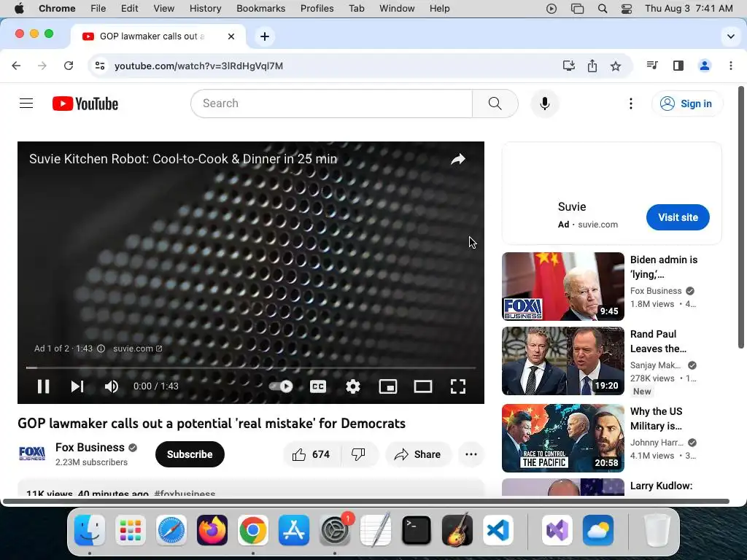Mute the video volume
This screenshot has width=747, height=560.
[112, 386]
